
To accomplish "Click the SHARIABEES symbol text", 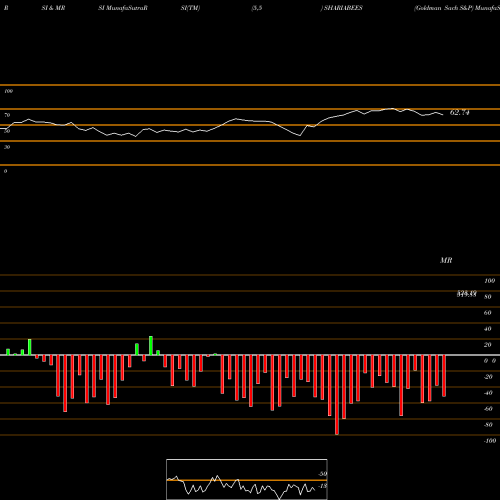I will [x=343, y=8].
